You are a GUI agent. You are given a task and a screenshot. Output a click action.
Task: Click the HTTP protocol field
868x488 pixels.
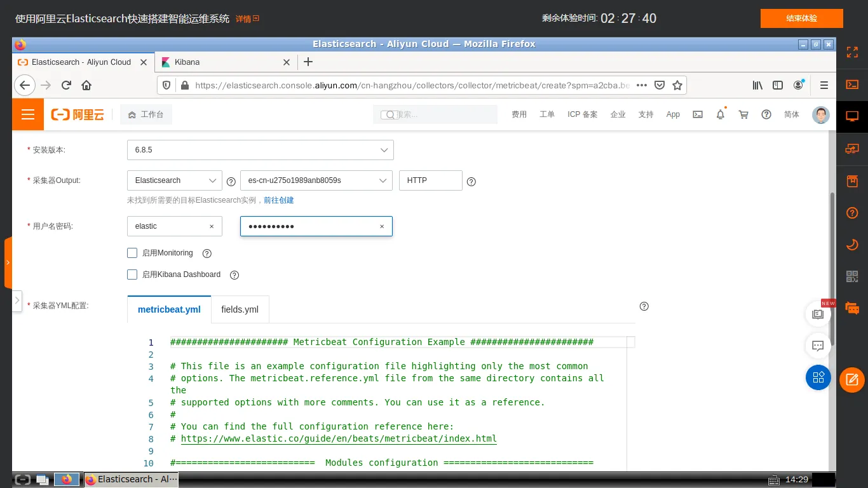[430, 180]
